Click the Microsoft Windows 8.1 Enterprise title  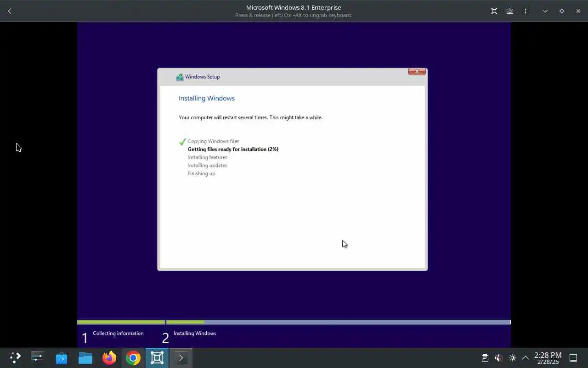click(294, 7)
